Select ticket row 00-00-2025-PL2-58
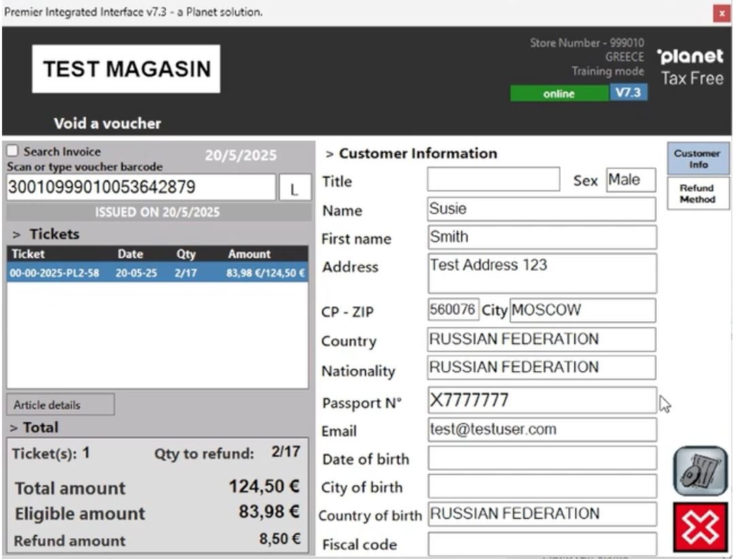Screen dimensions: 733x560 (x=157, y=274)
